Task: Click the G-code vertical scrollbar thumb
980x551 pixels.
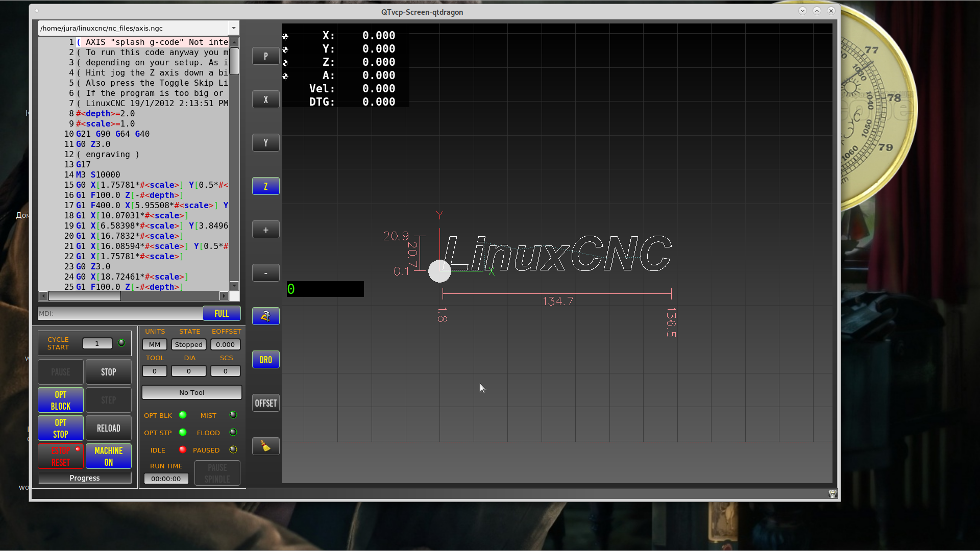Action: (x=234, y=61)
